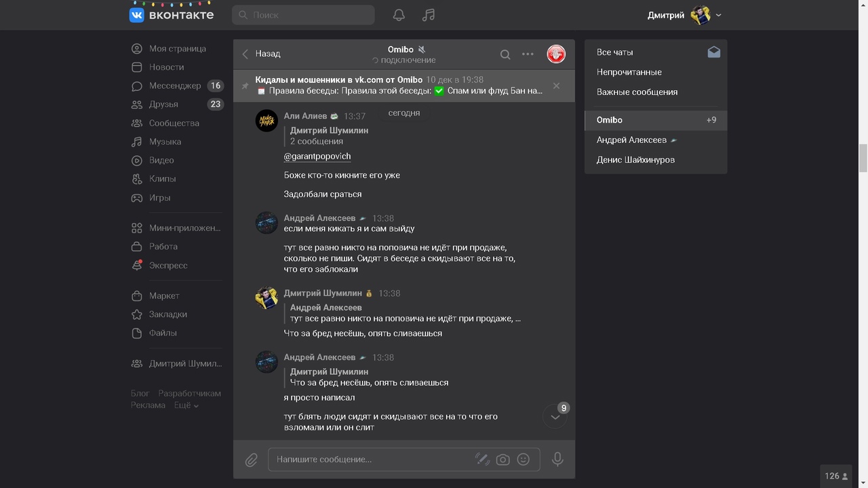Click the notifications bell icon
The width and height of the screenshot is (868, 488).
(399, 15)
